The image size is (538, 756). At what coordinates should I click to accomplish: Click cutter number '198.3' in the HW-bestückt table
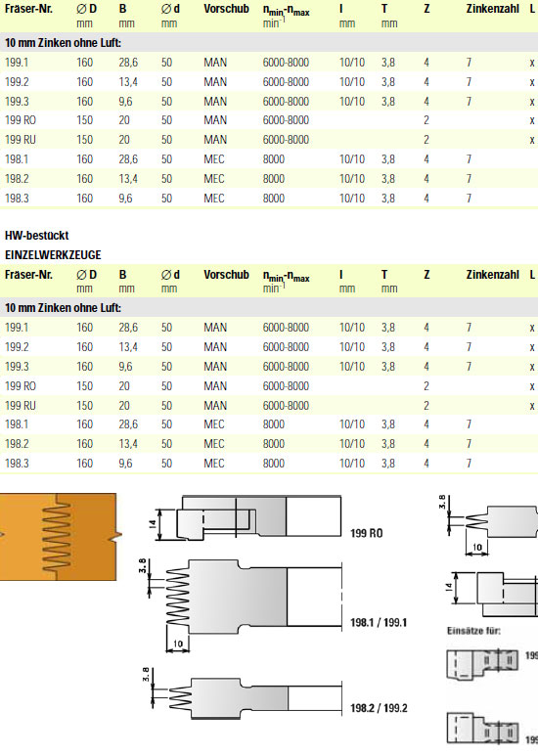[x=17, y=463]
